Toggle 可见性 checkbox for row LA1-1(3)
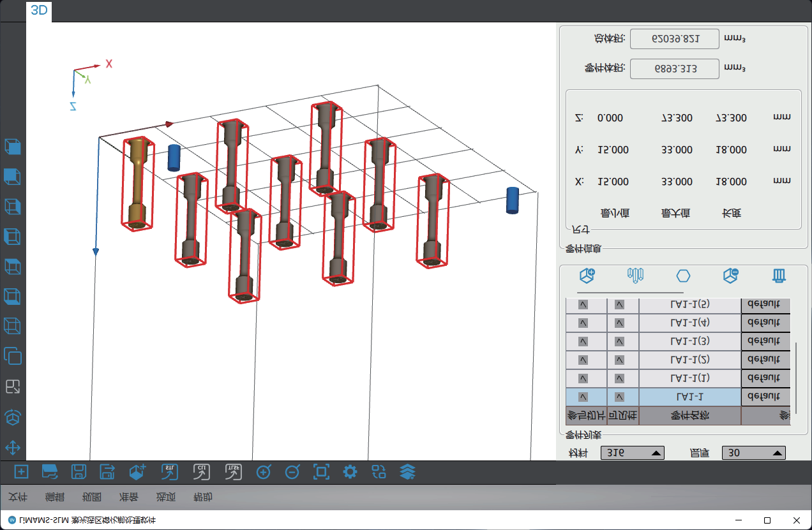 click(620, 341)
